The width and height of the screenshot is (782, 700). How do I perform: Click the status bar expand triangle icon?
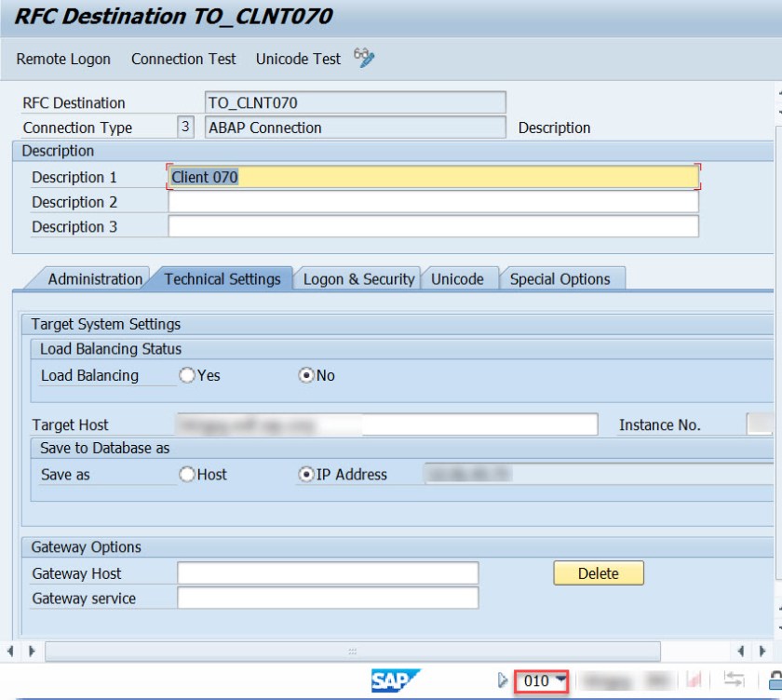point(503,680)
